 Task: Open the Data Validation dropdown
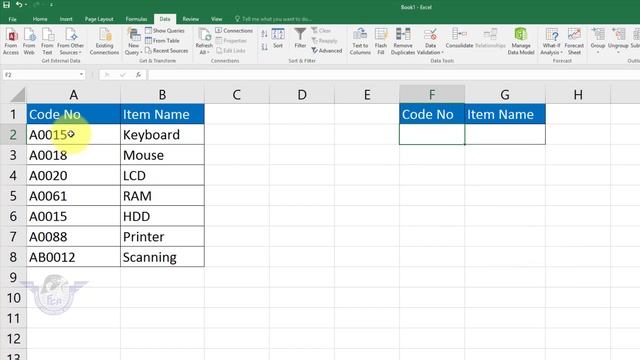click(430, 41)
